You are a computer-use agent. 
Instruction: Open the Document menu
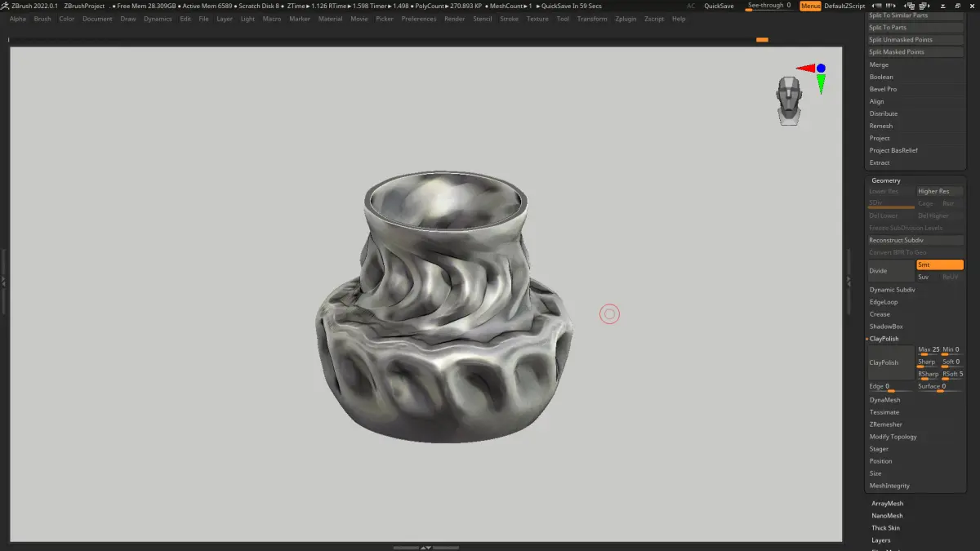tap(97, 19)
